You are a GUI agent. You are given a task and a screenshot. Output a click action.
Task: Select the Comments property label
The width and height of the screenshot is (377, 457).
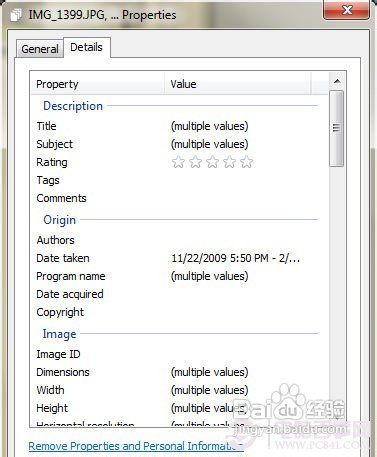(x=61, y=198)
